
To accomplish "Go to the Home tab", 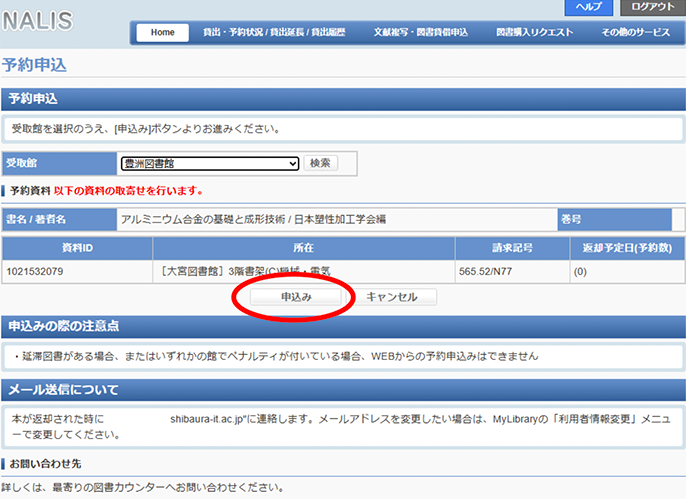I will click(162, 33).
